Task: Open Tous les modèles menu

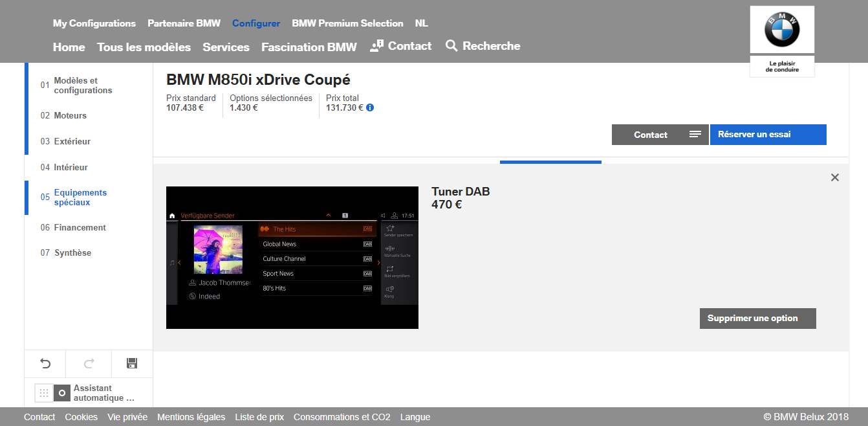Action: tap(144, 47)
